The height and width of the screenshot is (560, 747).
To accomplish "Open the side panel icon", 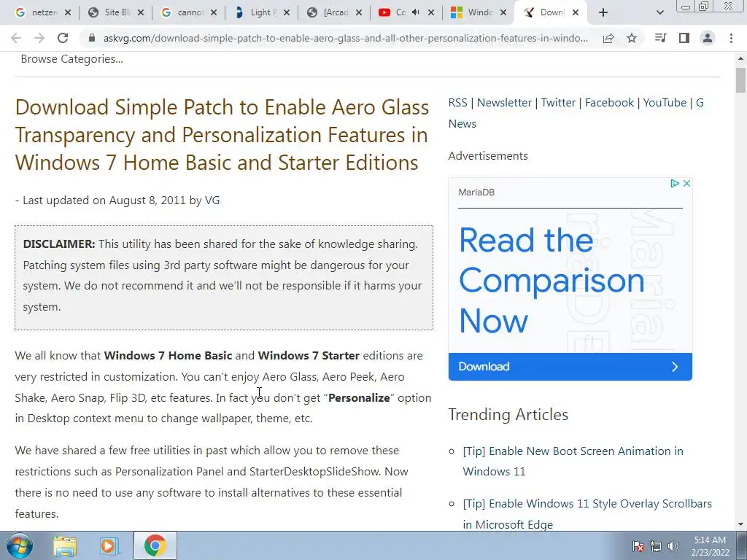I will click(684, 38).
